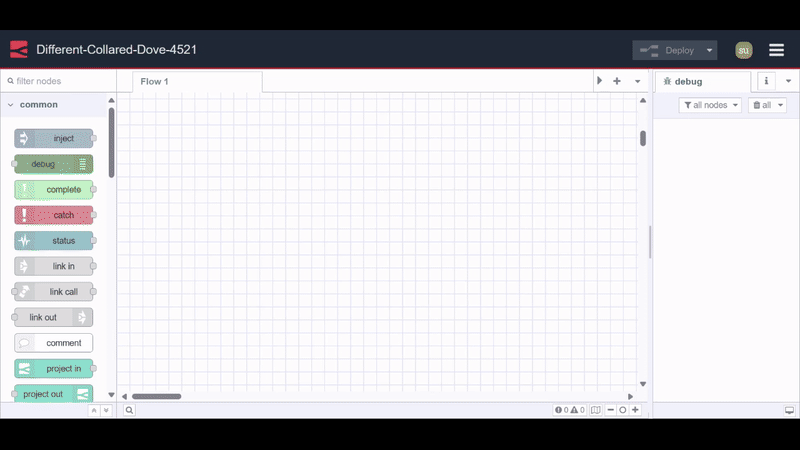Zoom out the canvas
The image size is (800, 450).
(x=611, y=410)
